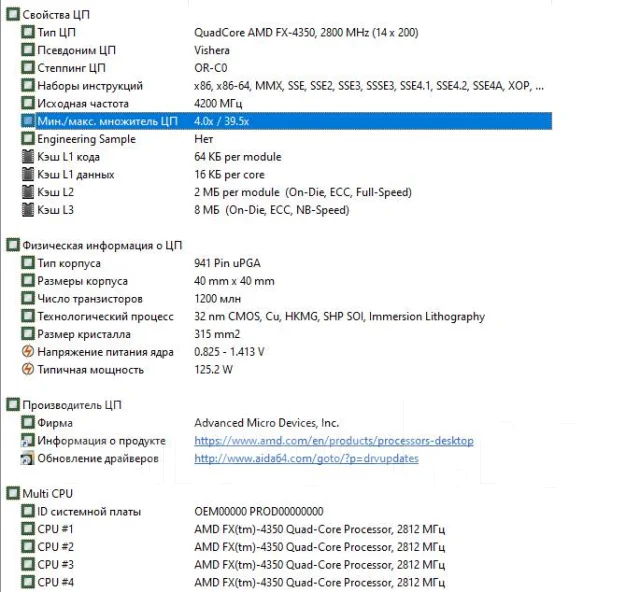This screenshot has height=592, width=640.
Task: Click the link icon for Обновление драйверов
Action: [28, 458]
